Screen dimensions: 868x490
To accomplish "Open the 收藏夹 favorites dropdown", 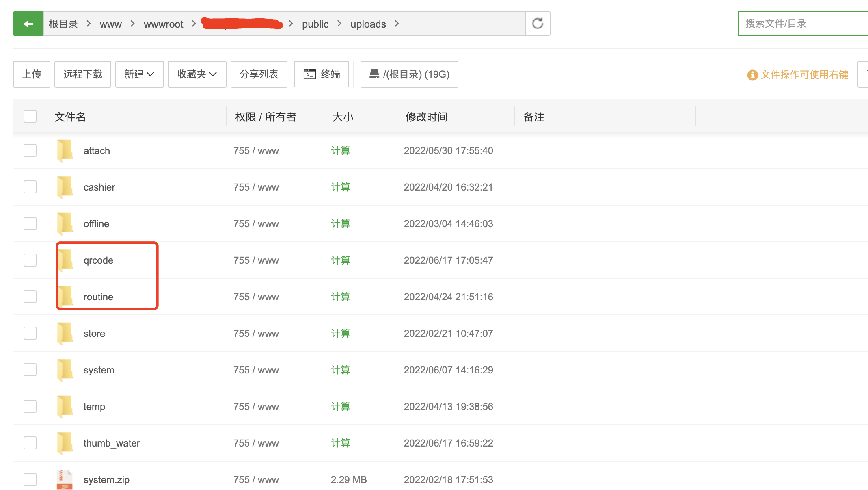I will [x=197, y=74].
